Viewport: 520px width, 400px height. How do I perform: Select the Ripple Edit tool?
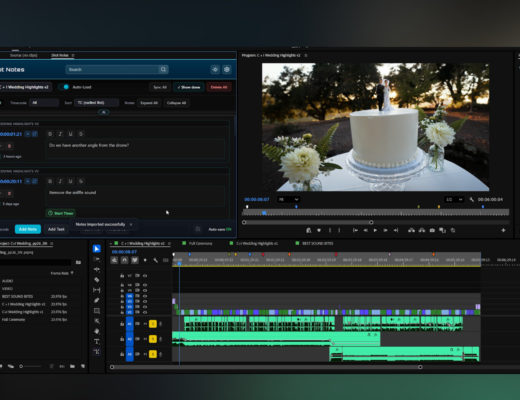tap(97, 269)
